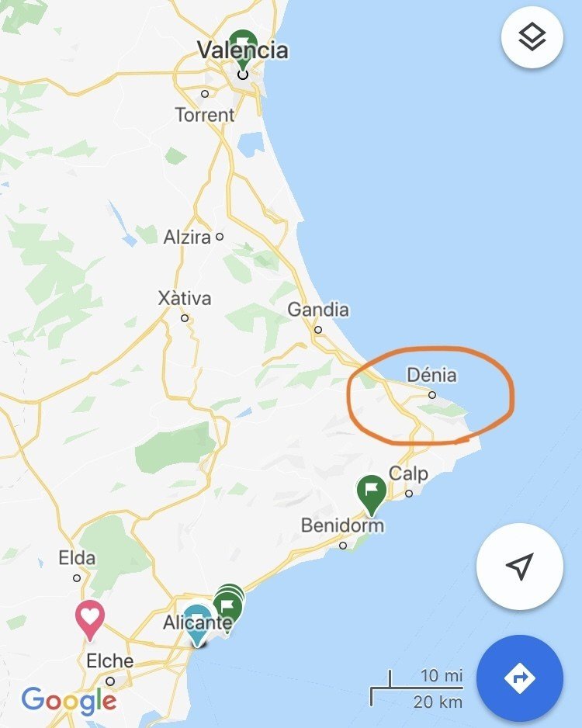Tap the Calp town label
The width and height of the screenshot is (582, 728).
[x=408, y=474]
